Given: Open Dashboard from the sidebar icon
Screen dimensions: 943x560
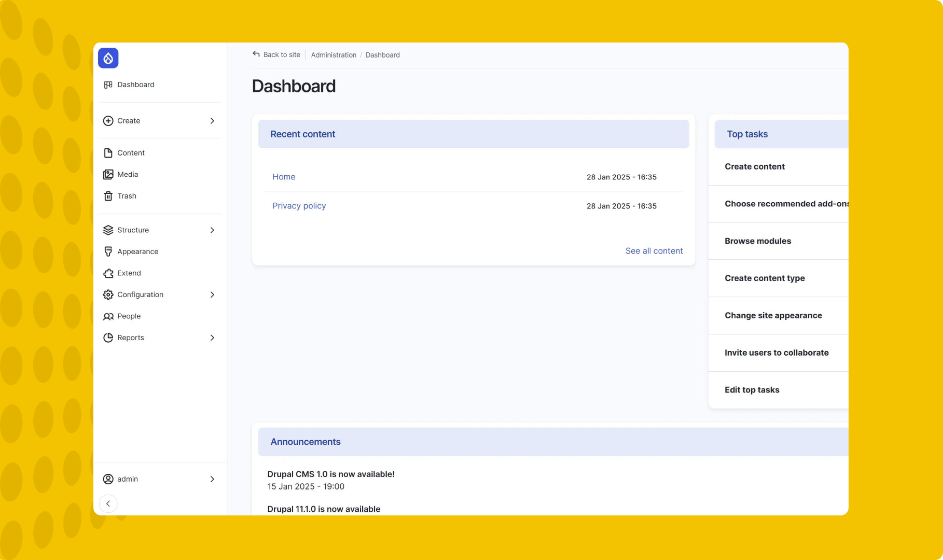Looking at the screenshot, I should [108, 85].
